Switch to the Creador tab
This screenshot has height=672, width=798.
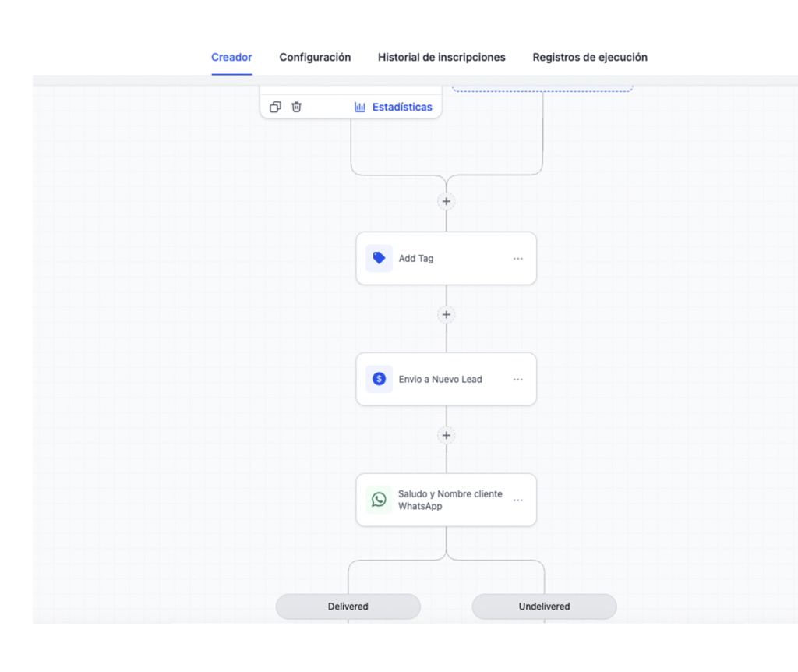(231, 58)
